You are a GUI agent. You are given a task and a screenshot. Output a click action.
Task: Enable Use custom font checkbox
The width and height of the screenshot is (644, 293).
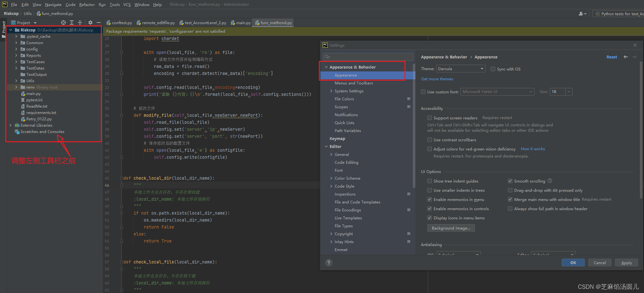[x=423, y=92]
